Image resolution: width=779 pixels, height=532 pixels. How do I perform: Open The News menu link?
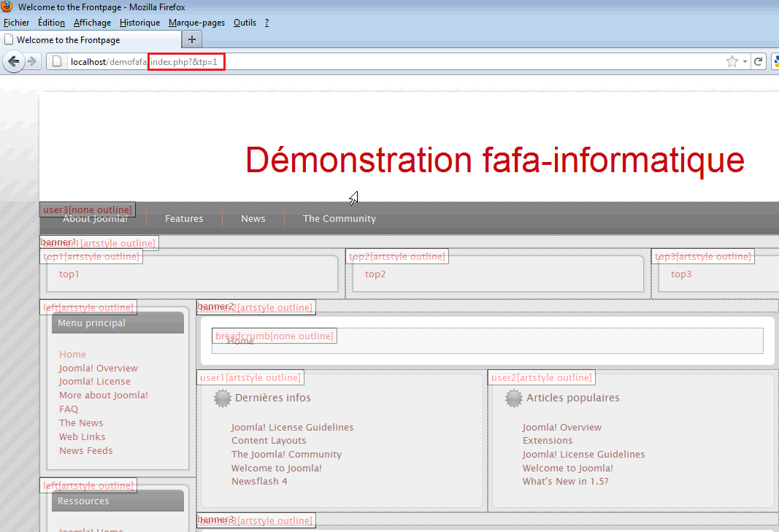(81, 423)
